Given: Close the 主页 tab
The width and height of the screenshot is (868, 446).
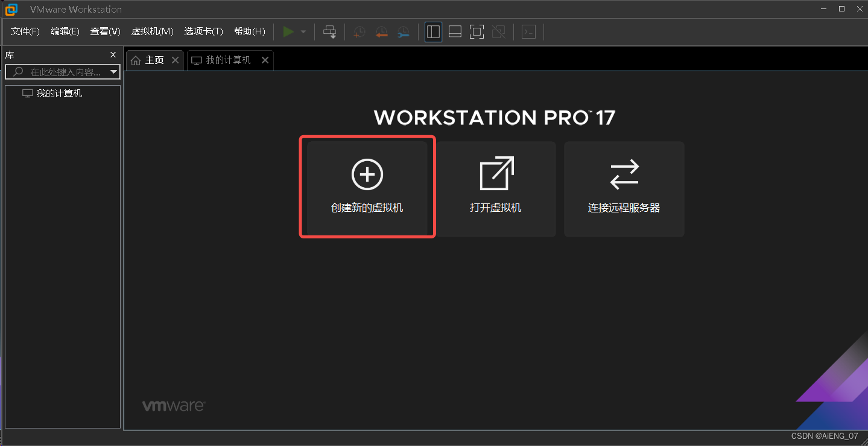Looking at the screenshot, I should [175, 60].
